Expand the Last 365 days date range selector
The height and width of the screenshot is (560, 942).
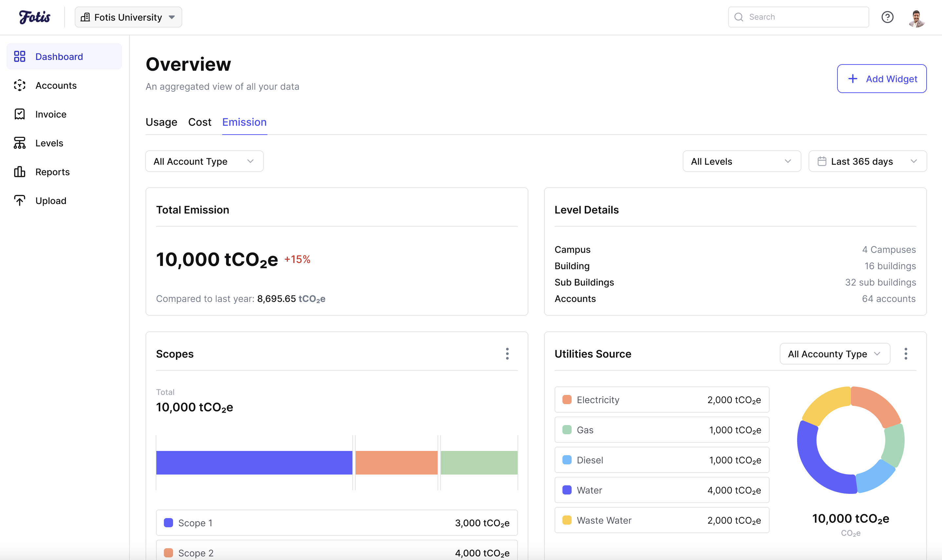pos(867,161)
